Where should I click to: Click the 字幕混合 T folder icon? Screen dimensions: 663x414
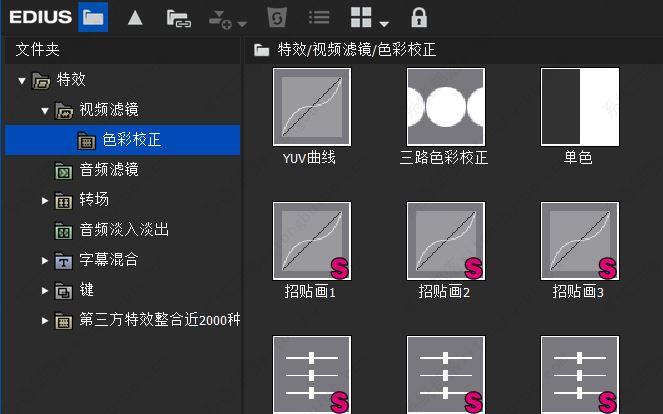pos(63,261)
